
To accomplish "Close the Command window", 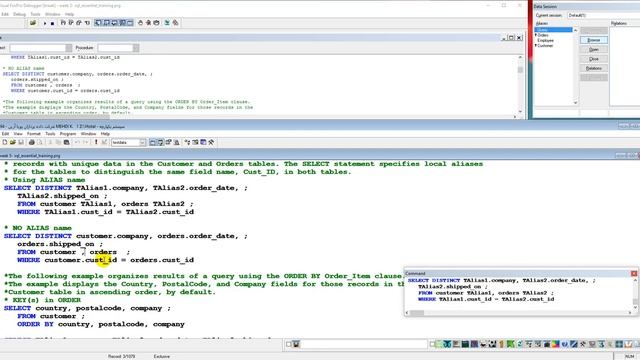I will 634,273.
